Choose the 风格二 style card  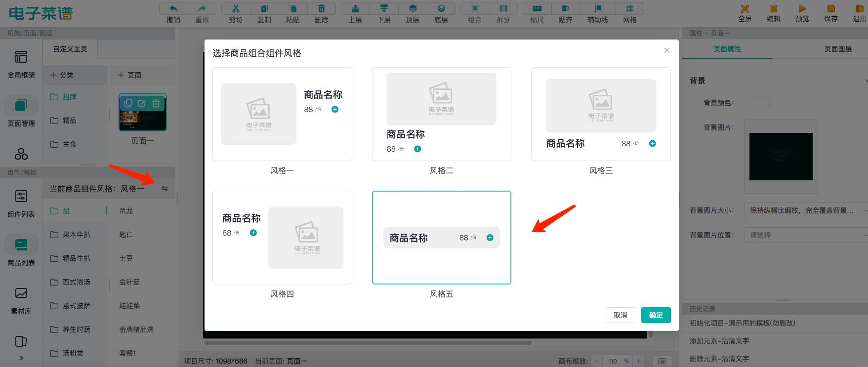[442, 114]
